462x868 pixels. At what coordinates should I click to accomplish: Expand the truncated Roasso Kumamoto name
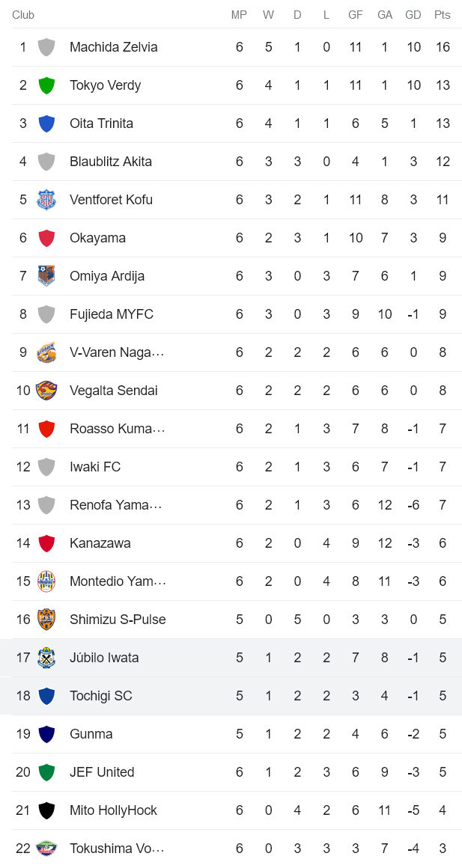pyautogui.click(x=116, y=428)
